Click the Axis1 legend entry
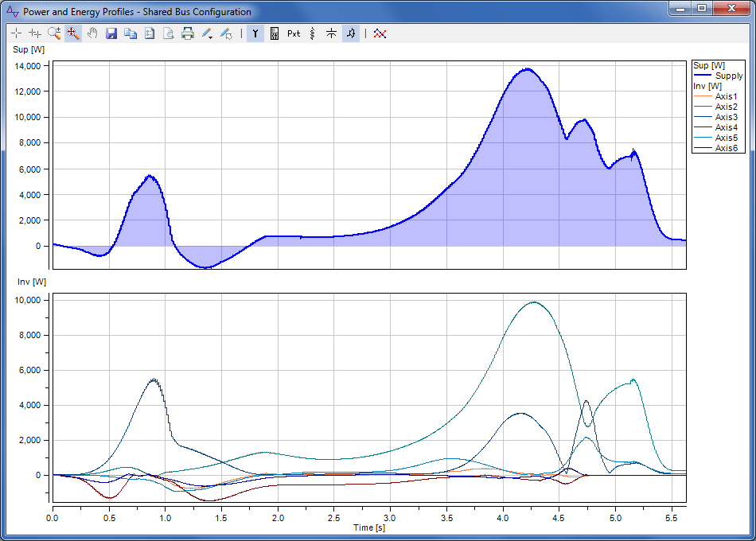 (726, 96)
